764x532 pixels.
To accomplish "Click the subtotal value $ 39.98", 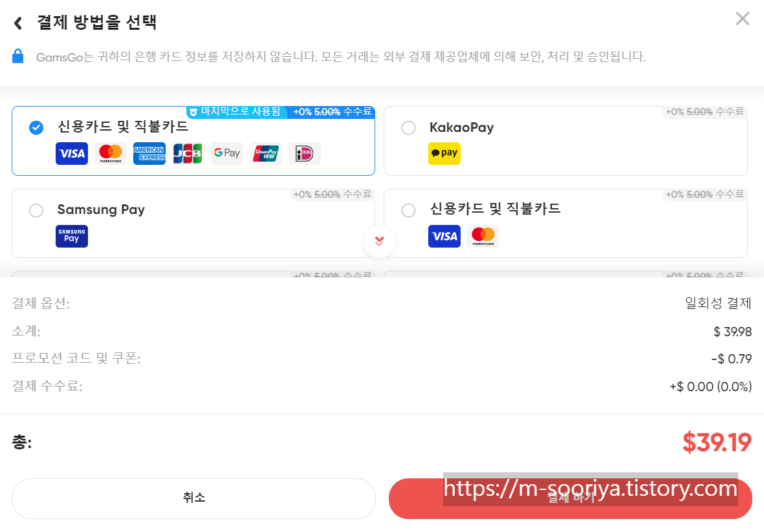I will point(732,332).
